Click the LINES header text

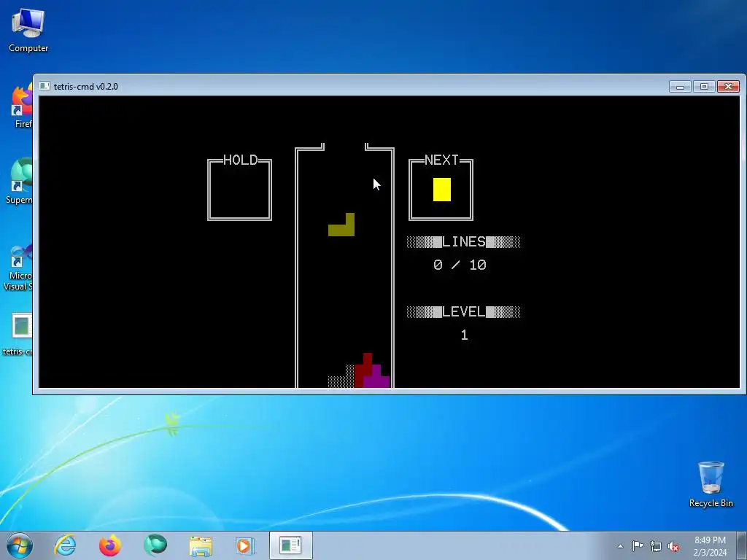click(464, 242)
